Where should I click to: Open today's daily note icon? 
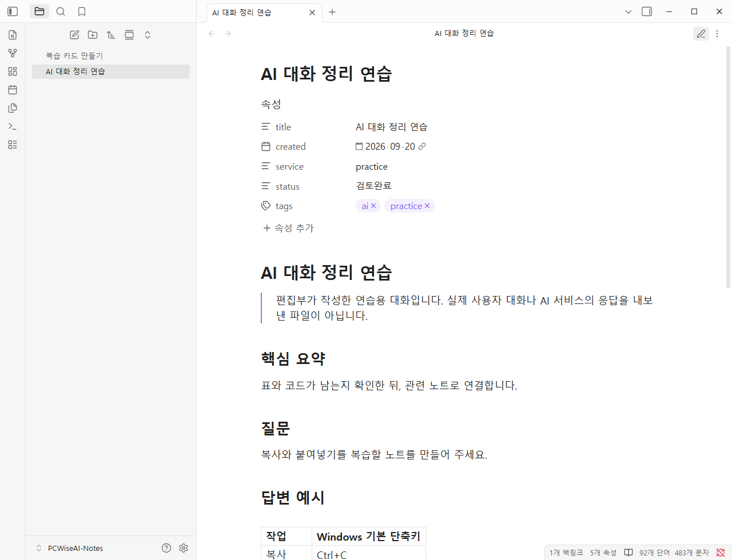[x=13, y=90]
